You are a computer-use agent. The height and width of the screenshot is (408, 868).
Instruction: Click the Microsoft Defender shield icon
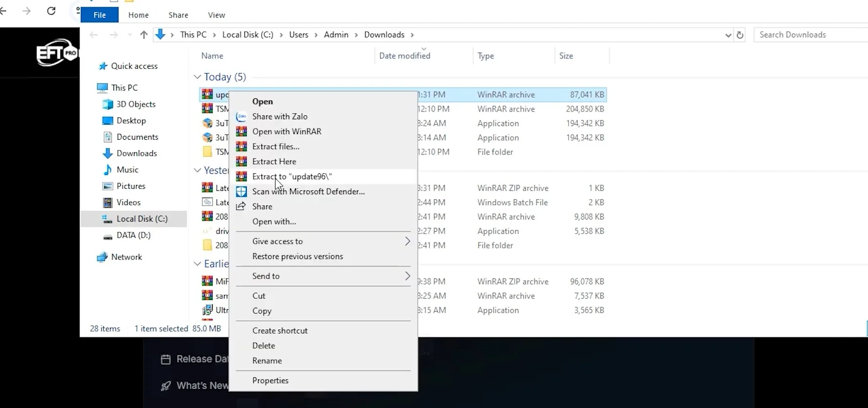(241, 192)
